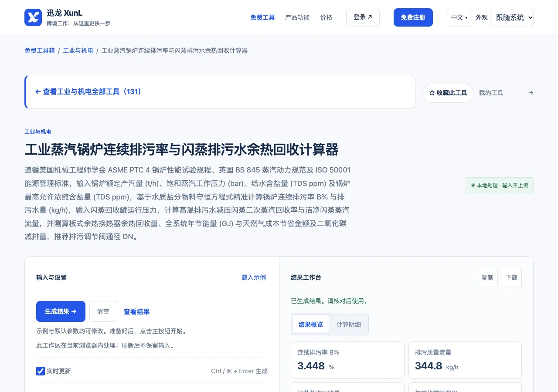Click the 生成结果 button
Viewport: 558px width, 392px height.
click(61, 311)
